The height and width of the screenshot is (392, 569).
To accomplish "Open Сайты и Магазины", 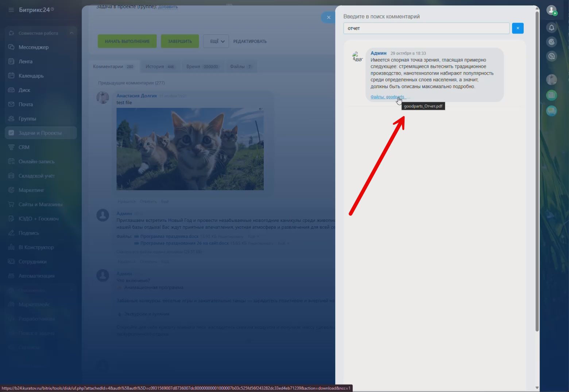I will 40,204.
